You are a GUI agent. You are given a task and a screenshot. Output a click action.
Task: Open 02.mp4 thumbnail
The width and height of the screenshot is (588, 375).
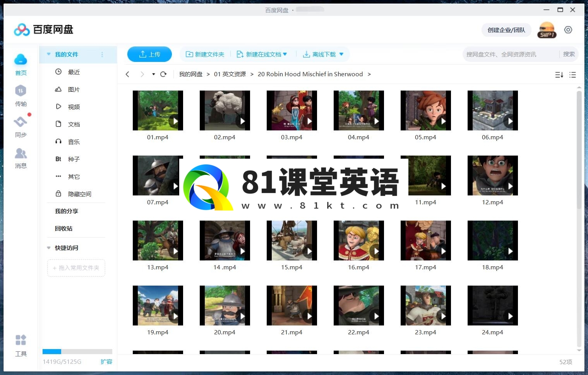tap(225, 110)
